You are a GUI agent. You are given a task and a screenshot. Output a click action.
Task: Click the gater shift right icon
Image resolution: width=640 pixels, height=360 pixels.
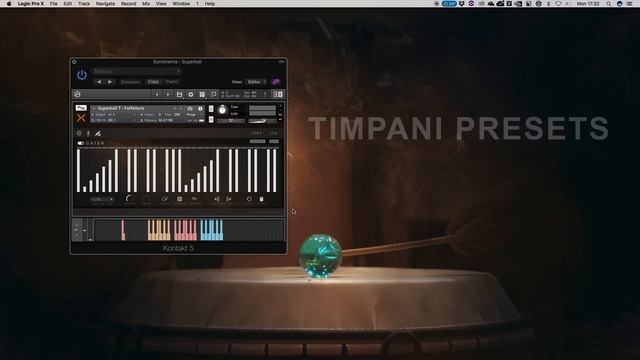click(229, 199)
